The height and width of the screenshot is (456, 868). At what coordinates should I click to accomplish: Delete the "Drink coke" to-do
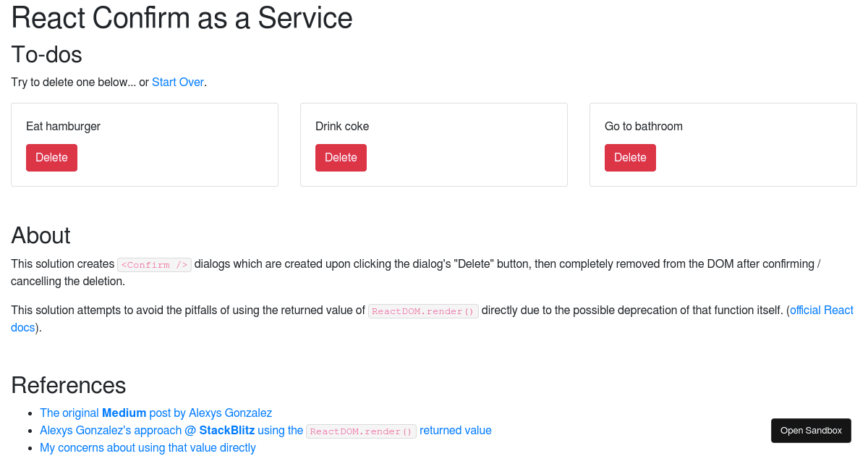pyautogui.click(x=341, y=157)
